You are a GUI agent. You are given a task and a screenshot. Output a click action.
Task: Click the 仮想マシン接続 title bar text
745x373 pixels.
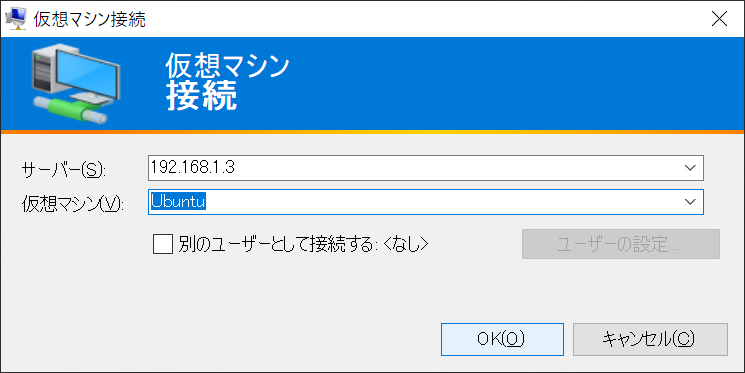point(89,19)
